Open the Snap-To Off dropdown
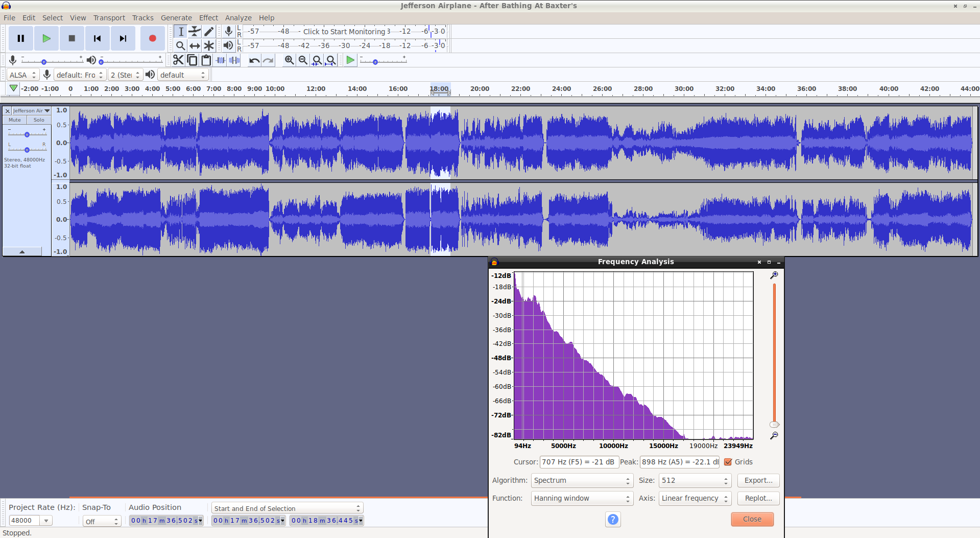 point(102,521)
